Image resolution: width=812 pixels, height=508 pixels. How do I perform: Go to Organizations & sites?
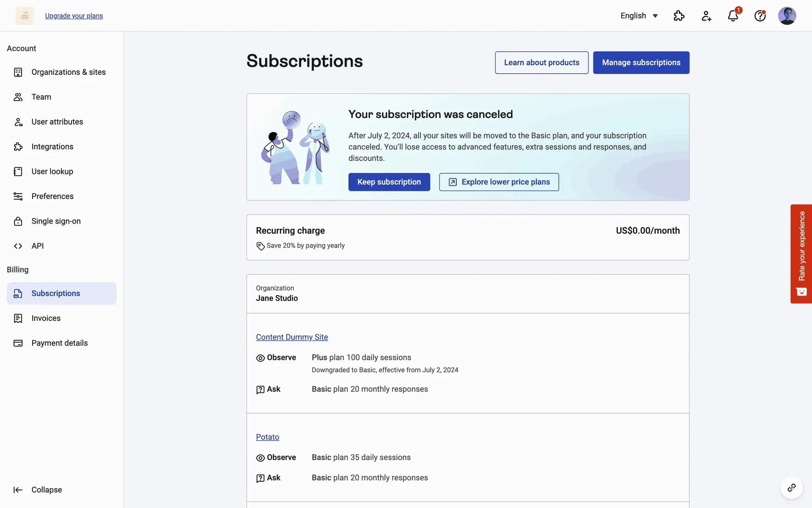[68, 72]
